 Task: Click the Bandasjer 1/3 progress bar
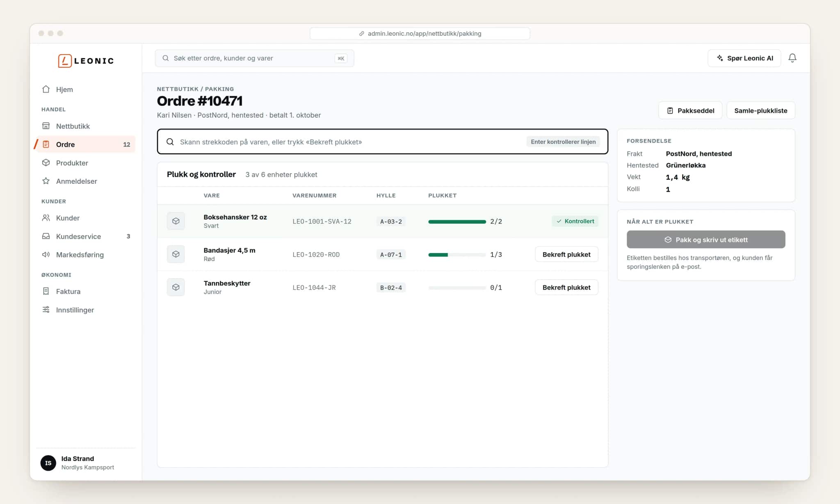click(457, 255)
